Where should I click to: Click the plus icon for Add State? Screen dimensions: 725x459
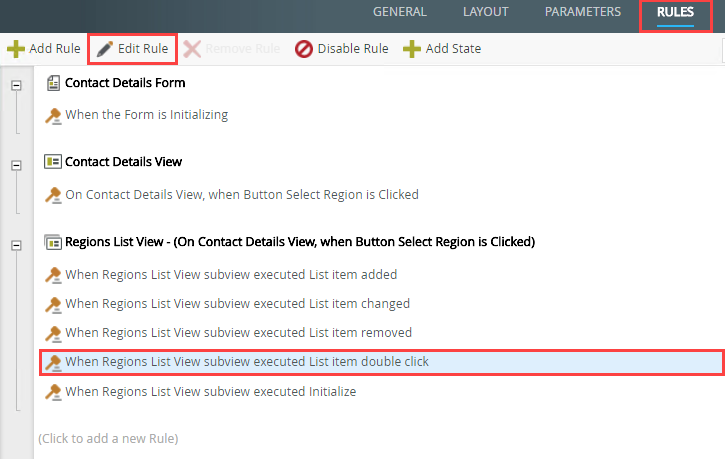point(411,48)
